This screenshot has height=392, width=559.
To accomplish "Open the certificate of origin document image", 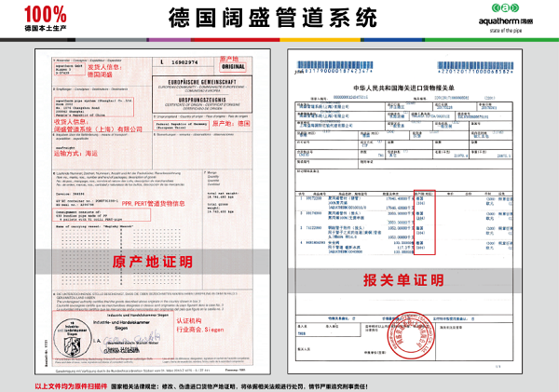I will (x=153, y=211).
